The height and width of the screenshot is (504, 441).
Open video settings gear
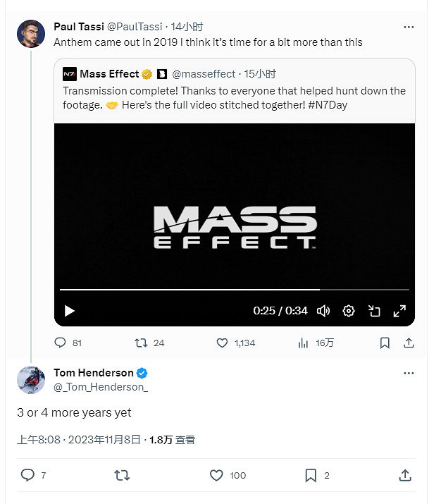click(x=348, y=311)
